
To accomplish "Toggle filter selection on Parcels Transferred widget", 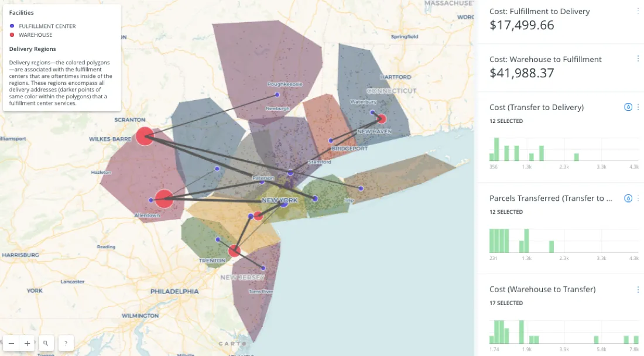I will [628, 198].
